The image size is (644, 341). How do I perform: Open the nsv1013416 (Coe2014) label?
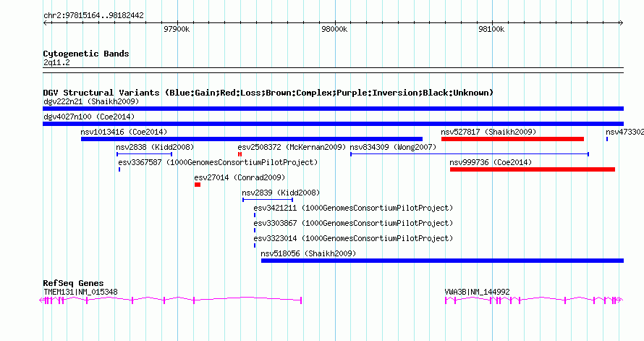click(124, 132)
